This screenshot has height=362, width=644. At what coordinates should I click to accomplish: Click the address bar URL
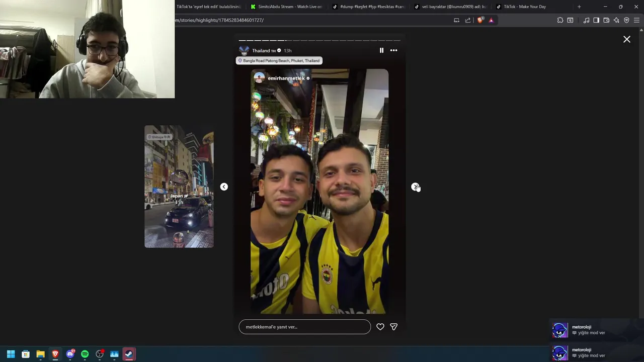pyautogui.click(x=219, y=20)
